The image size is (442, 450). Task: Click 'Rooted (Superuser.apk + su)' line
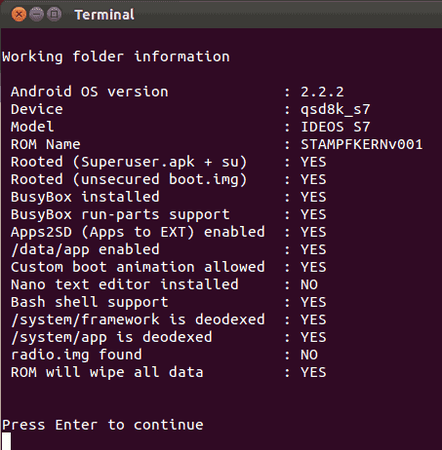168,162
